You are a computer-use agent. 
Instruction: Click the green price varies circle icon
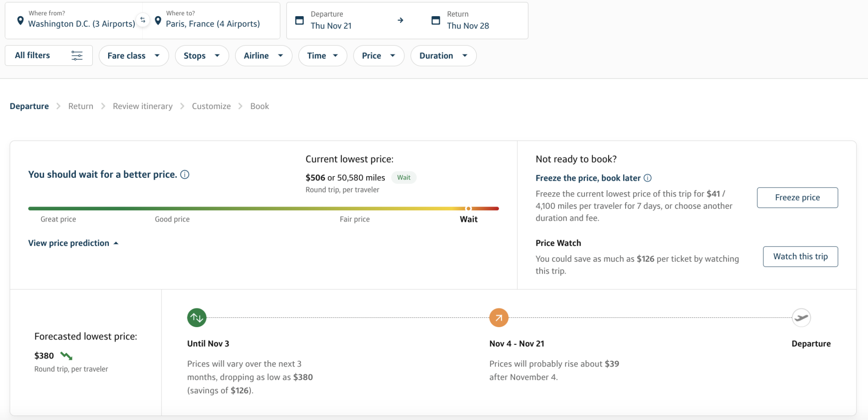[x=197, y=317]
